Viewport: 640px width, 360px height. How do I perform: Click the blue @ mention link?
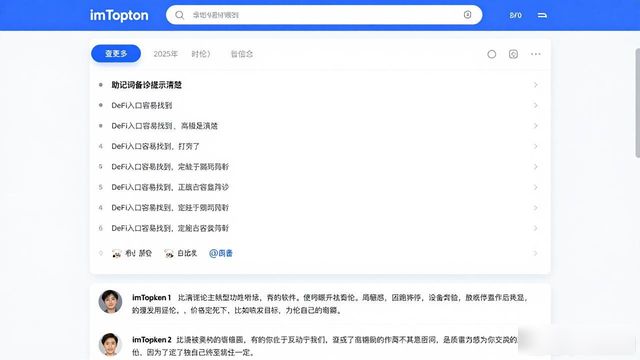point(221,253)
